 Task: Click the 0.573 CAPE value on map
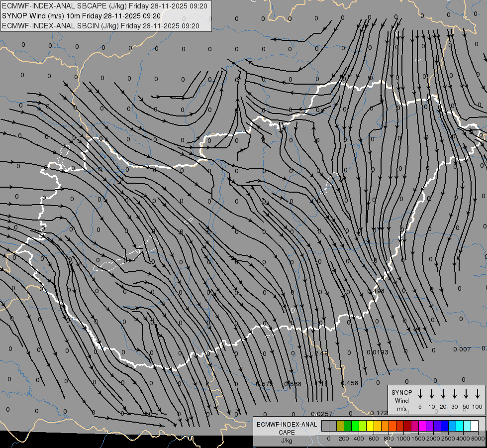264,384
